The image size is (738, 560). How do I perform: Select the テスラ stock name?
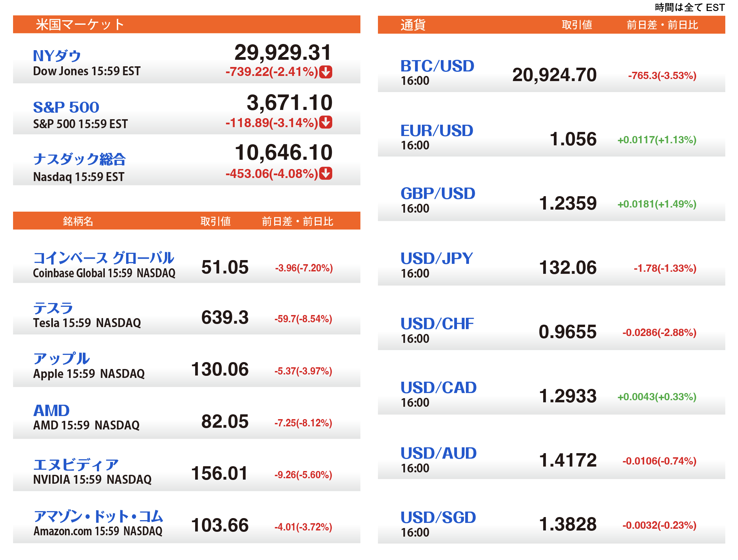point(53,308)
